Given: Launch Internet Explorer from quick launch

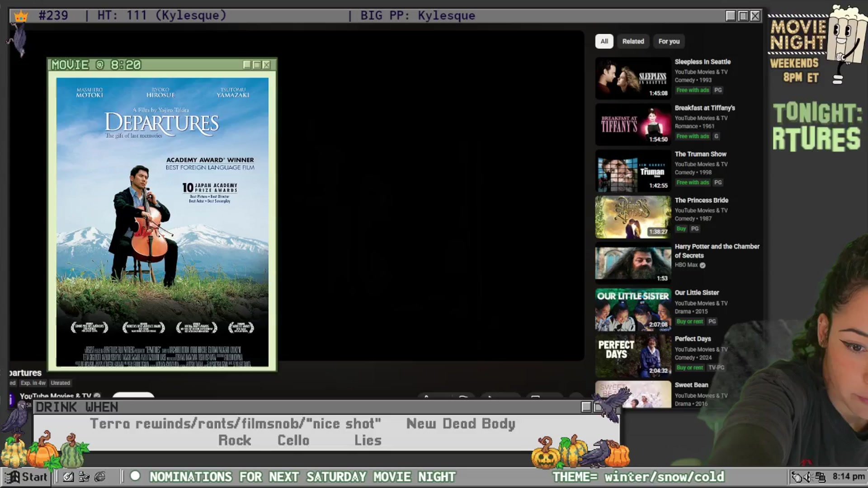Looking at the screenshot, I should point(100,477).
